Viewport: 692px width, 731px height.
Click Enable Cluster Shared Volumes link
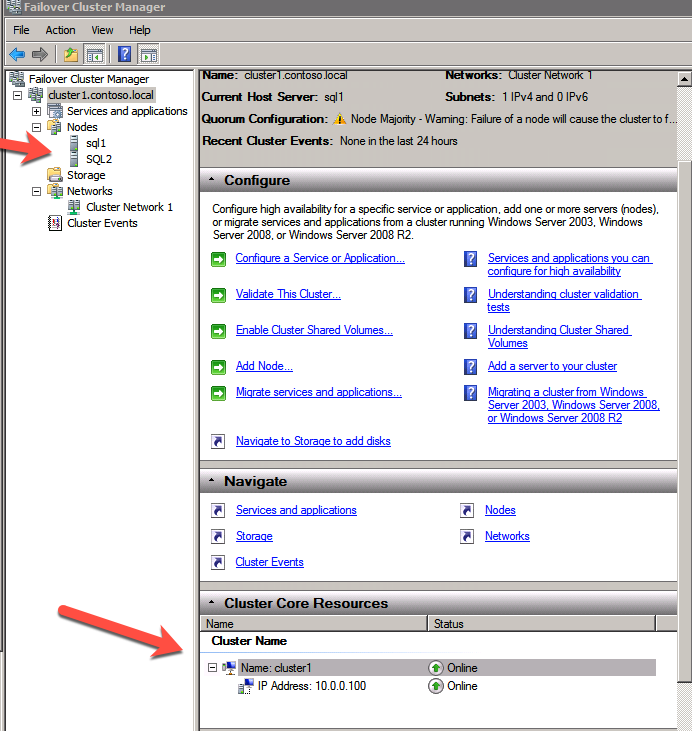314,330
